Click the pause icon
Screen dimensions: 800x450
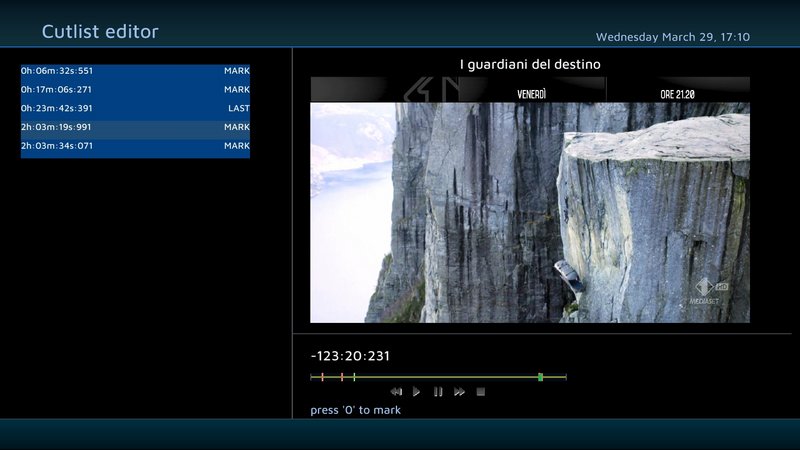click(x=438, y=392)
